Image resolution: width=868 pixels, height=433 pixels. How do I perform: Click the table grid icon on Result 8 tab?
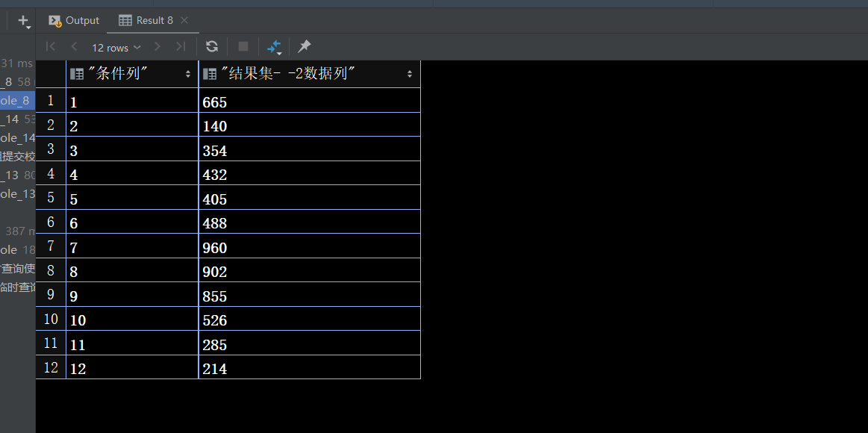coord(124,20)
